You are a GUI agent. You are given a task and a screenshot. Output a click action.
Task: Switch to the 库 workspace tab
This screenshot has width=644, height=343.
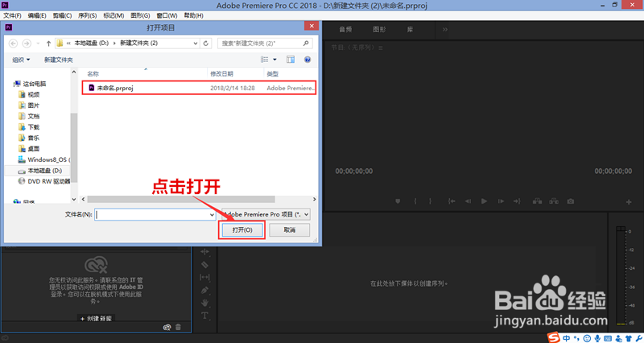click(x=410, y=30)
